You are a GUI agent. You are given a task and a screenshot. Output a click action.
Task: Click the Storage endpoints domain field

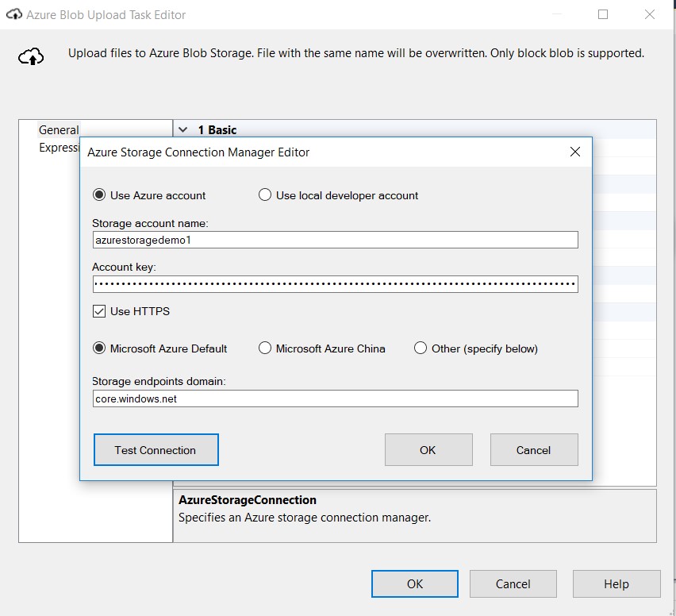335,398
